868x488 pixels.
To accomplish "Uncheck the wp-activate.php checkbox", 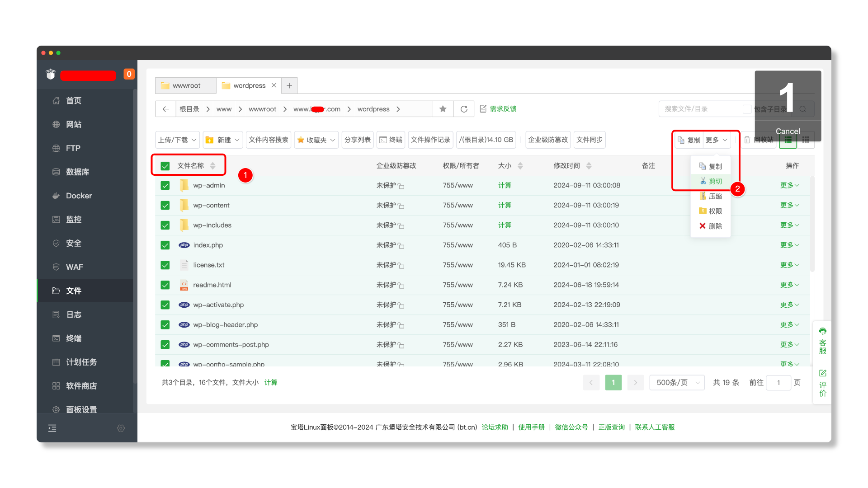I will (x=165, y=305).
